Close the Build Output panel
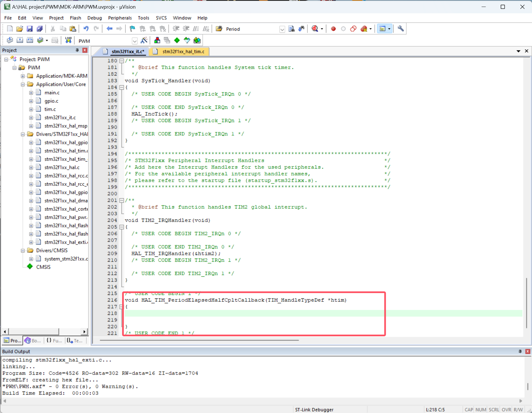This screenshot has height=413, width=532. click(x=527, y=352)
